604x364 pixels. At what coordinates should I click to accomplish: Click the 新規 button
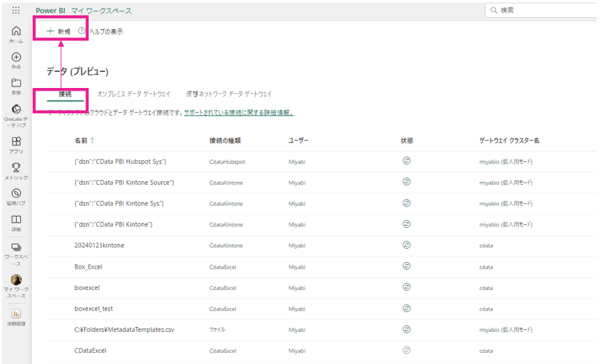click(59, 31)
